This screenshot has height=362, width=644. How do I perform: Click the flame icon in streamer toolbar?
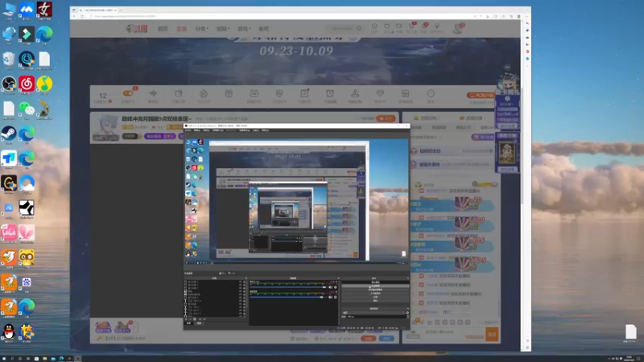point(204,93)
